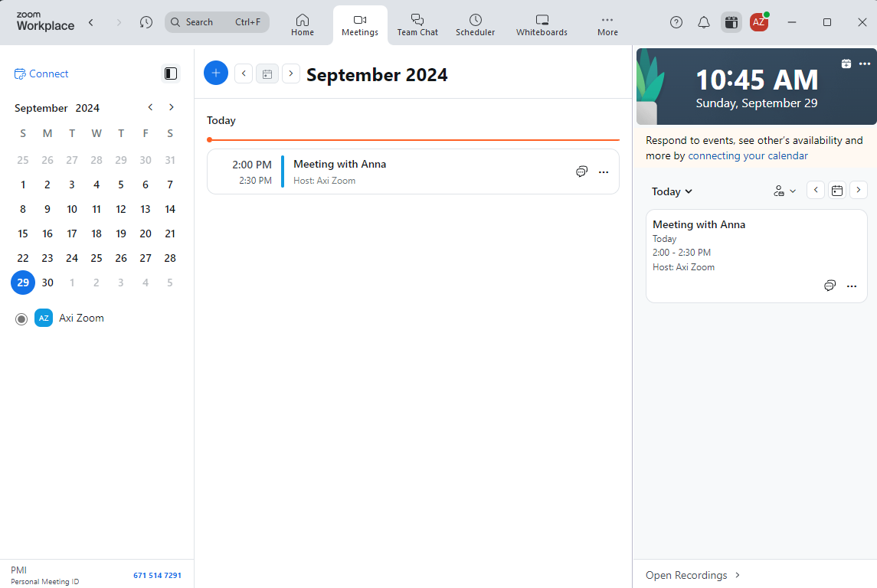
Task: Select September 30 in mini calendar
Action: [x=47, y=283]
